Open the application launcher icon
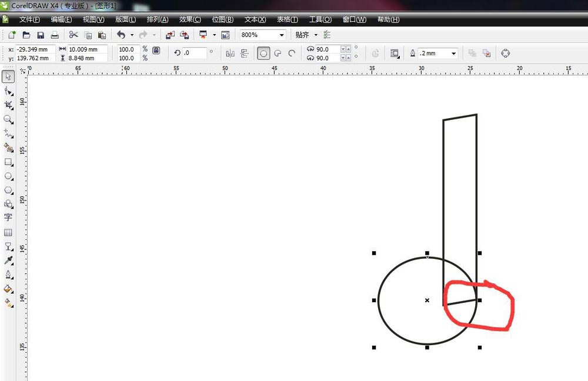 click(x=203, y=35)
